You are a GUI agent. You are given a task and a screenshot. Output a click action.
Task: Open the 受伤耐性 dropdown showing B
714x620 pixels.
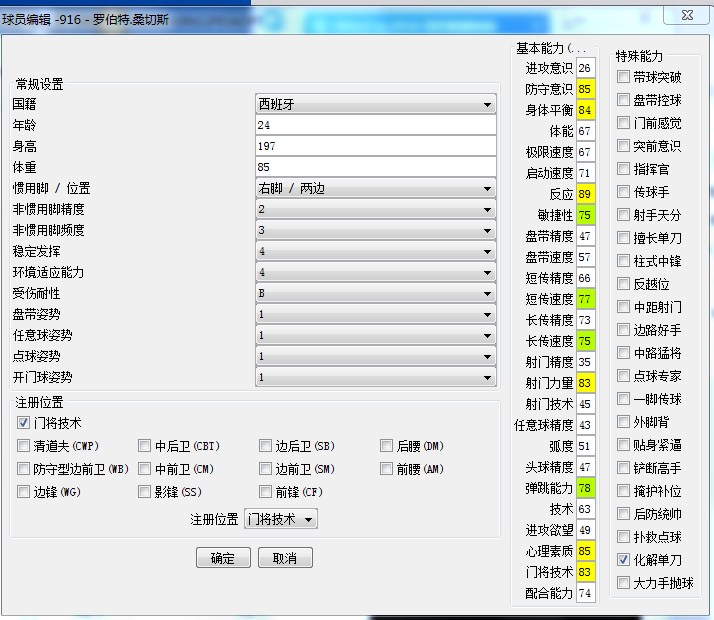tap(376, 293)
